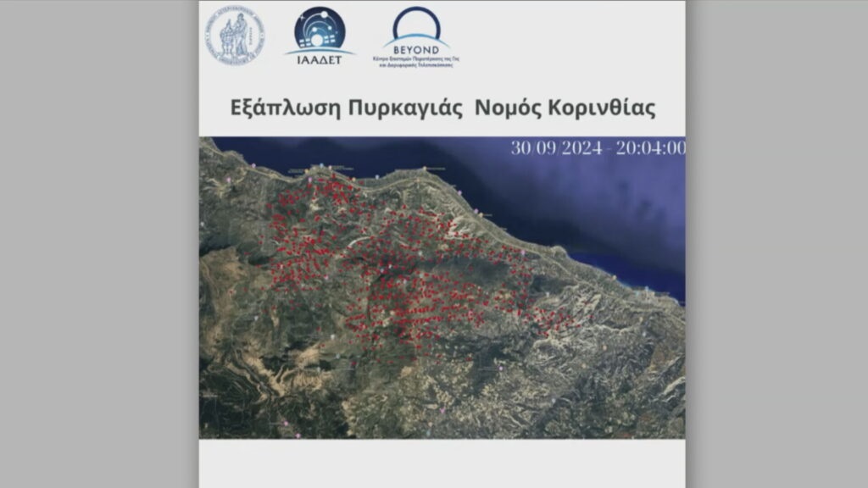Click the dark blue sea area on the map

(x=576, y=203)
